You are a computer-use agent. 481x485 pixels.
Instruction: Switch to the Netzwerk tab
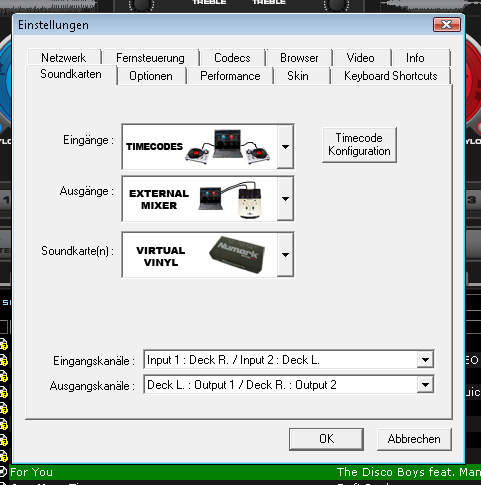click(x=64, y=58)
